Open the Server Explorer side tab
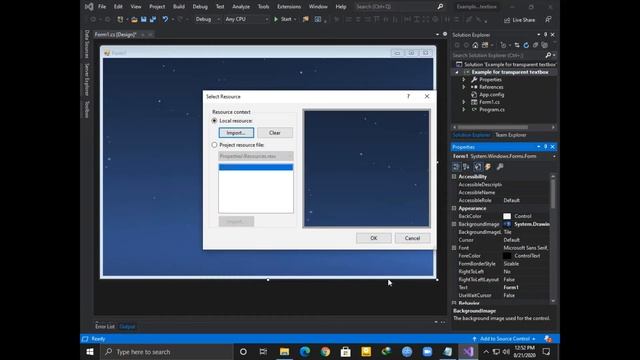Viewport: 640px width, 360px height. pyautogui.click(x=87, y=80)
